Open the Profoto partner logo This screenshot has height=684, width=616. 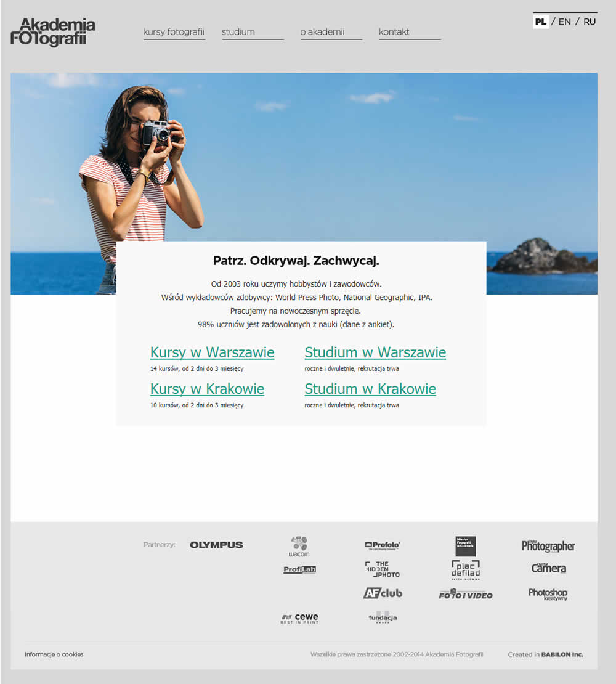pyautogui.click(x=382, y=545)
